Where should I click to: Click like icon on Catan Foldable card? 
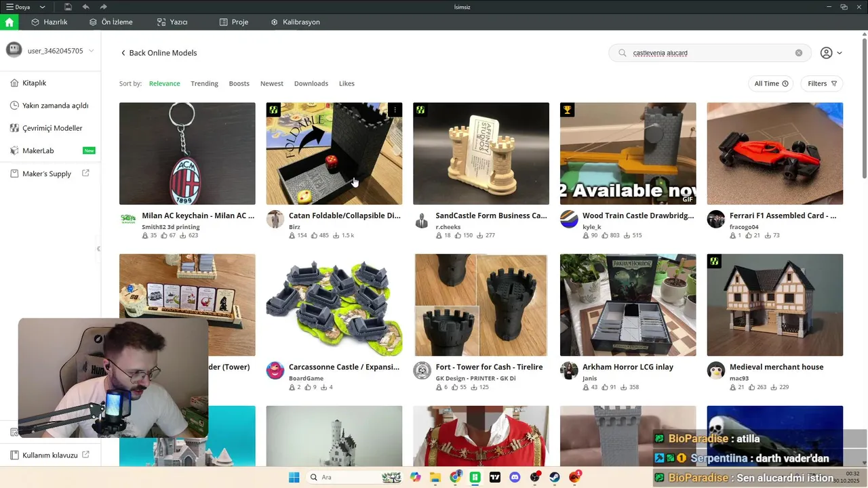pos(315,235)
